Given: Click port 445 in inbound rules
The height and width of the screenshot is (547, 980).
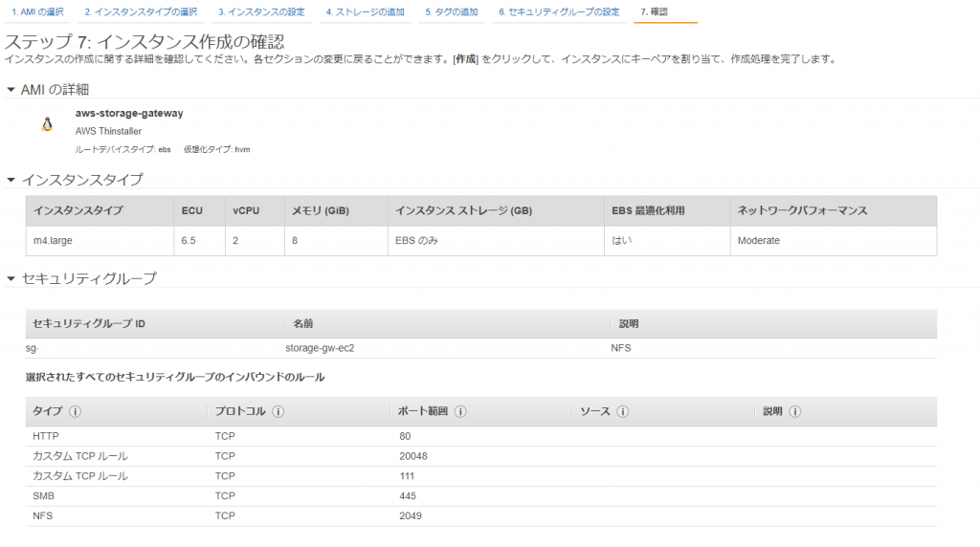Looking at the screenshot, I should point(408,495).
